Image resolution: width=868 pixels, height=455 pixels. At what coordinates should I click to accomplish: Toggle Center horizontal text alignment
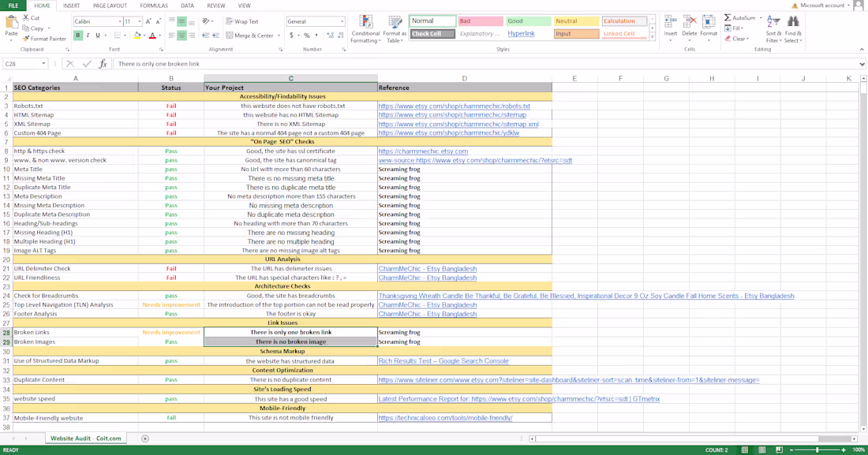point(181,35)
